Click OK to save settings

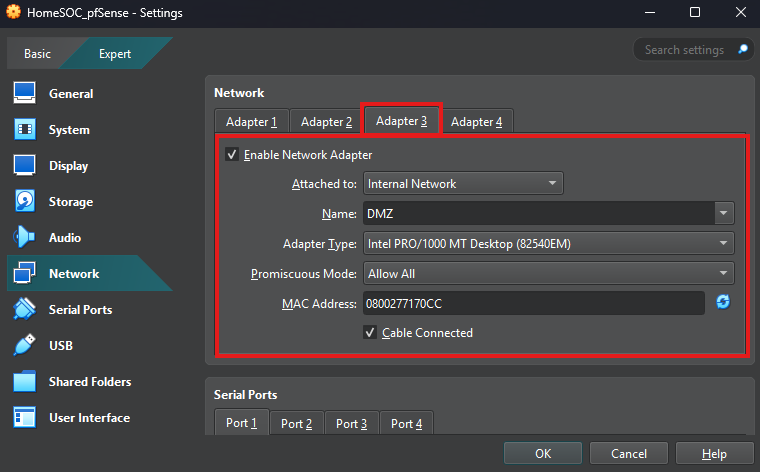click(543, 453)
